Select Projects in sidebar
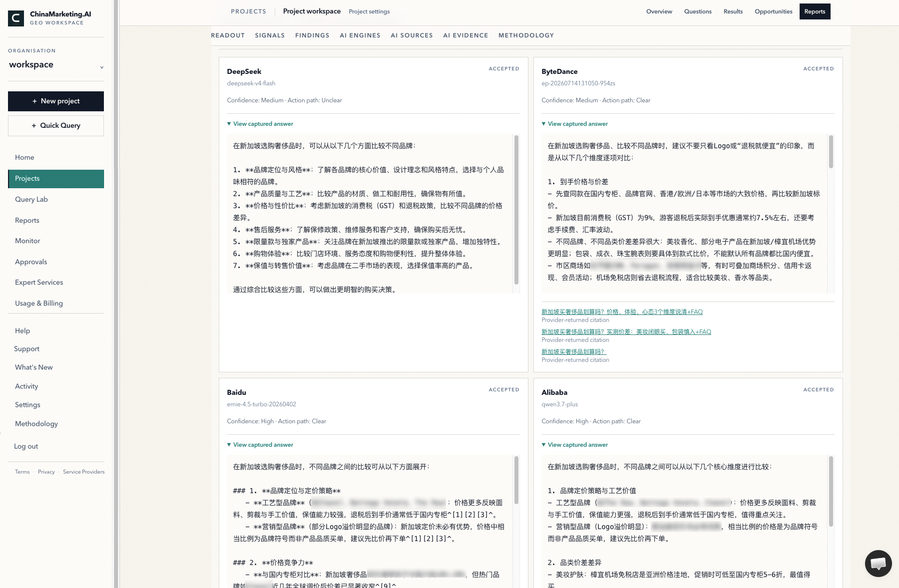Screen dimensions: 899x588 (x=56, y=179)
